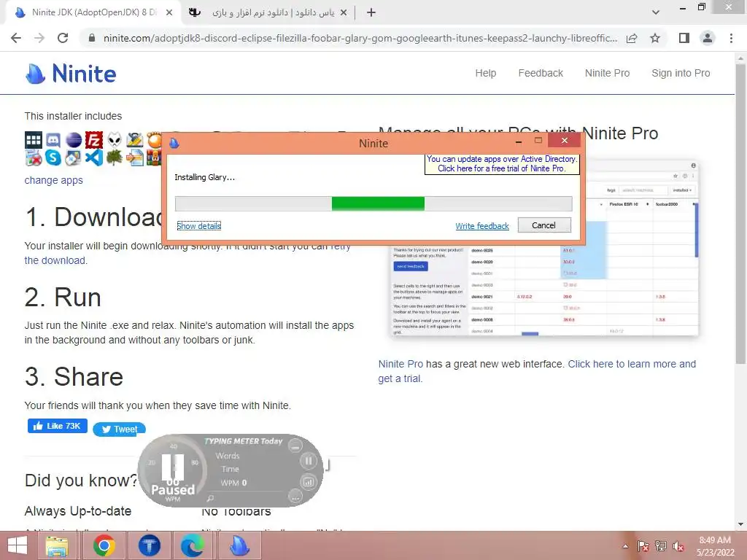Switch to the Persian download site tab
This screenshot has height=560, width=747.
[x=267, y=12]
